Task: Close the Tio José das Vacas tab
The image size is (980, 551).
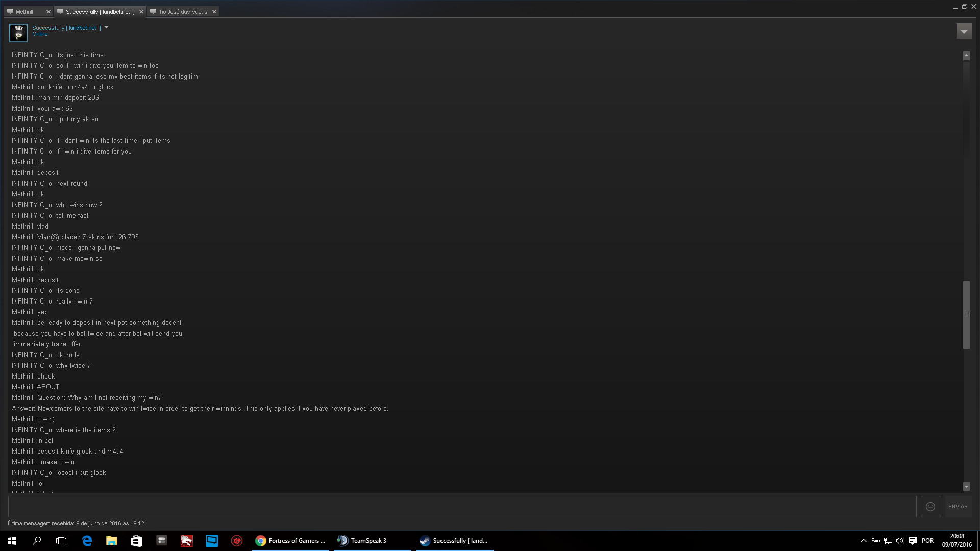Action: (214, 12)
